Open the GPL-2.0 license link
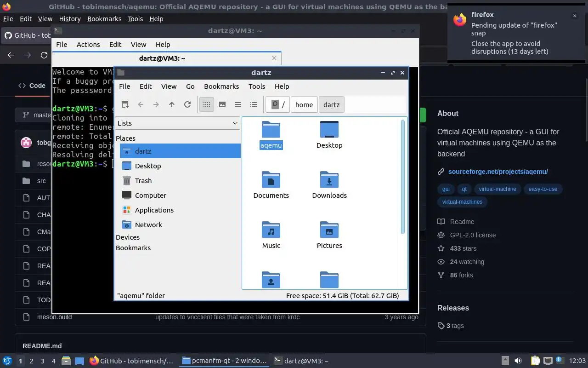The height and width of the screenshot is (368, 588). 473,235
